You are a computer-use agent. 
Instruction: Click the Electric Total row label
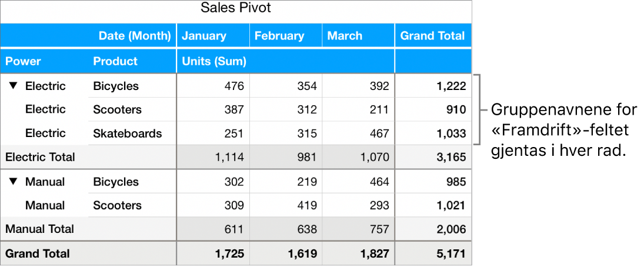pos(40,157)
